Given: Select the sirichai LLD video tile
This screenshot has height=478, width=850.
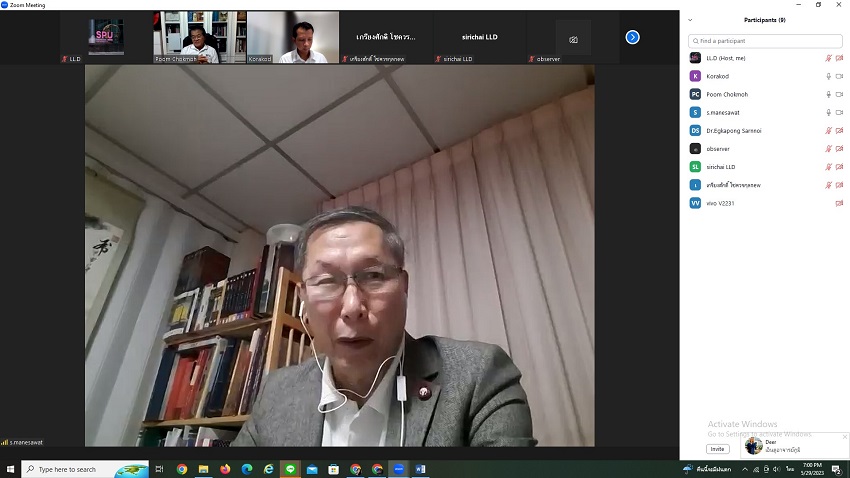Looking at the screenshot, I should (x=480, y=37).
